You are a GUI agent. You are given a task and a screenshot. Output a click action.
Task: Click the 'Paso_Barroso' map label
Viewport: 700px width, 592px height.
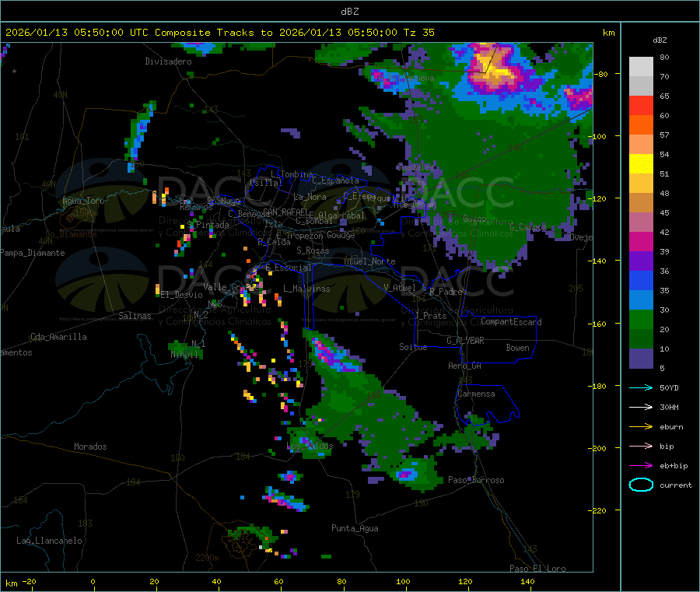476,480
